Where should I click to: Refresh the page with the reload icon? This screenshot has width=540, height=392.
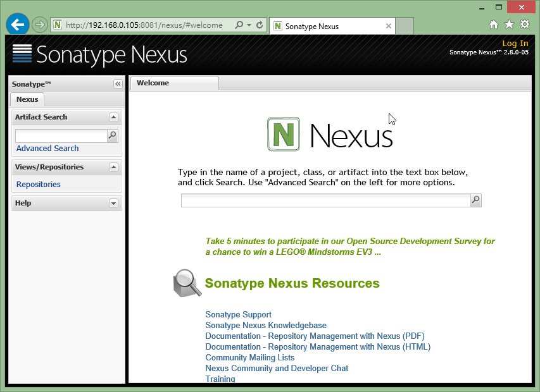click(260, 25)
